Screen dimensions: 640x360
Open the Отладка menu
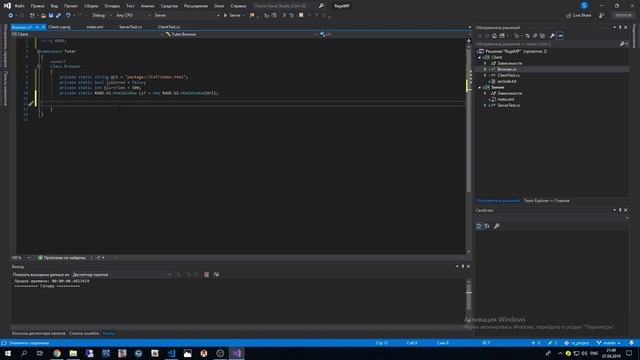pos(112,6)
